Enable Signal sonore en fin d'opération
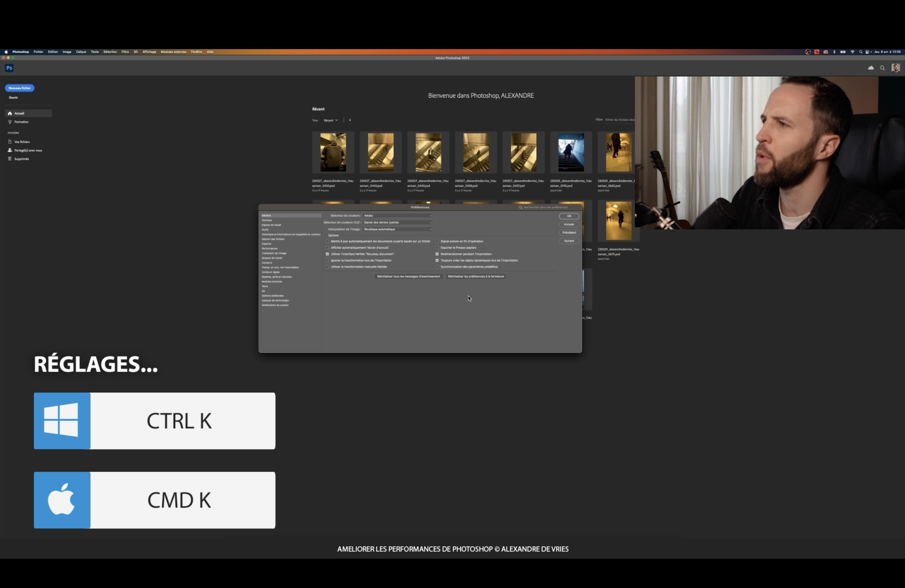This screenshot has width=905, height=588. [x=437, y=241]
